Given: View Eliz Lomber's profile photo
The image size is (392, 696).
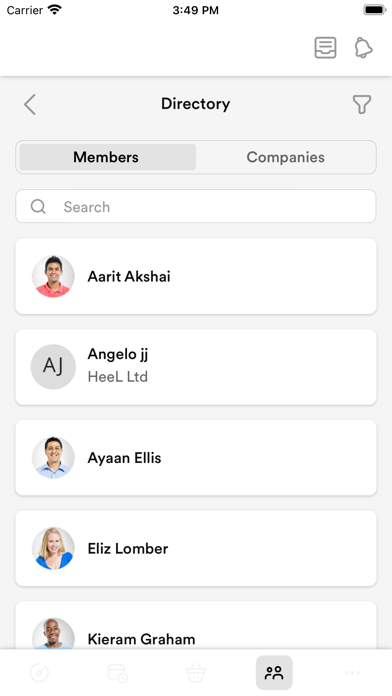Looking at the screenshot, I should click(53, 548).
